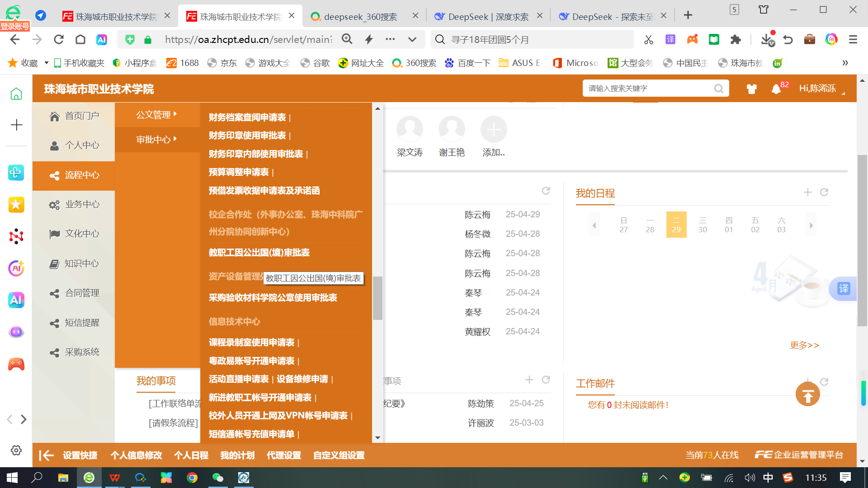Click the 个人信息修改 shortcut button
Image resolution: width=868 pixels, height=488 pixels.
pos(136,455)
